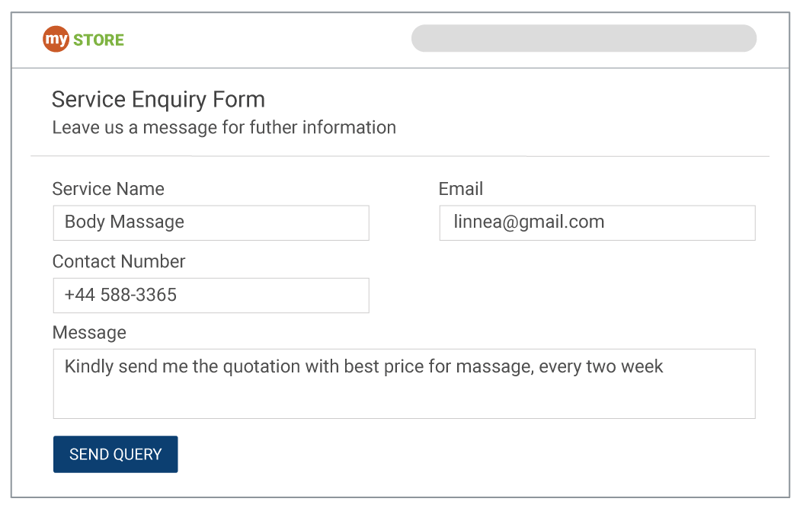
Task: Focus the Email input field
Action: (x=597, y=223)
